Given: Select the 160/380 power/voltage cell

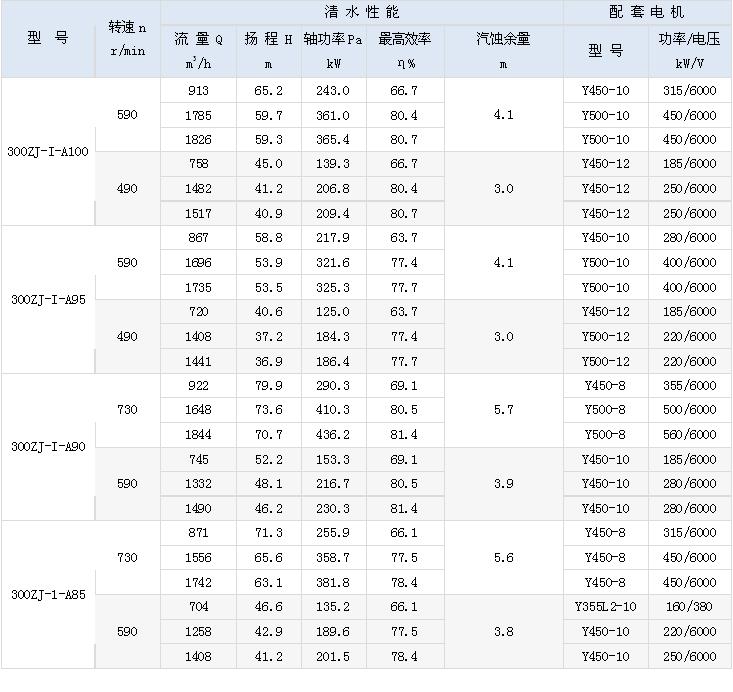Looking at the screenshot, I should 690,607.
